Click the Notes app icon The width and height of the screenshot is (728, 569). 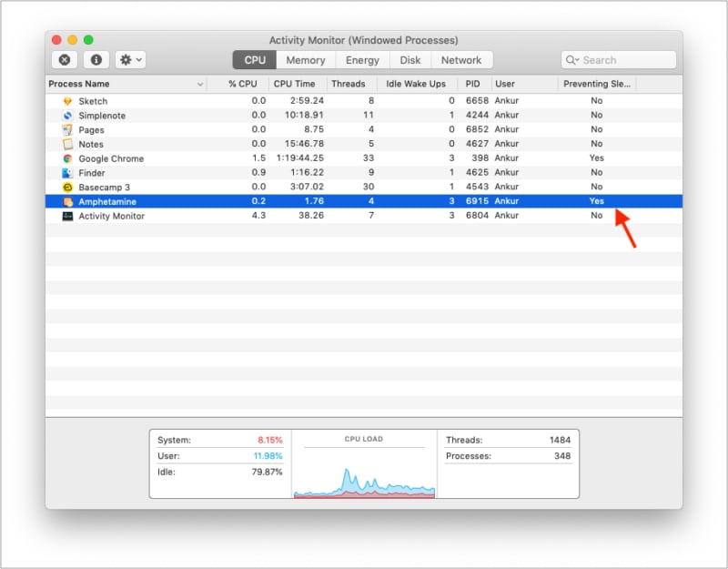(x=66, y=144)
